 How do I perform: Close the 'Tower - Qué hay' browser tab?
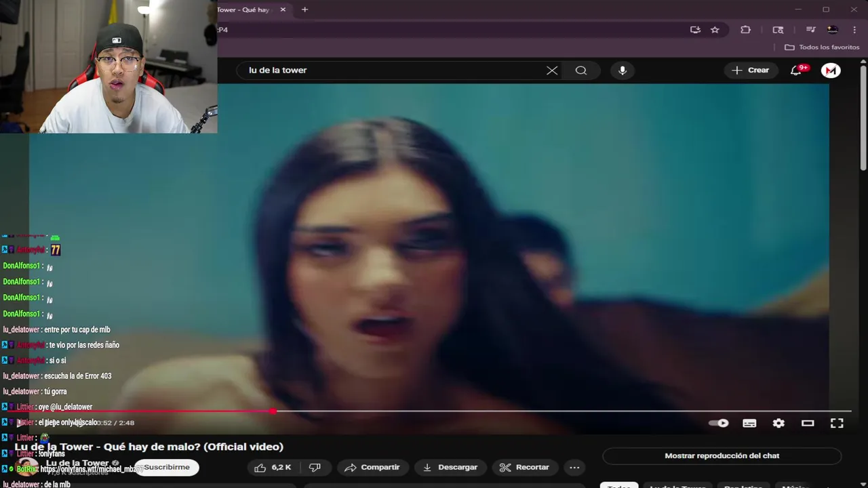(x=283, y=9)
